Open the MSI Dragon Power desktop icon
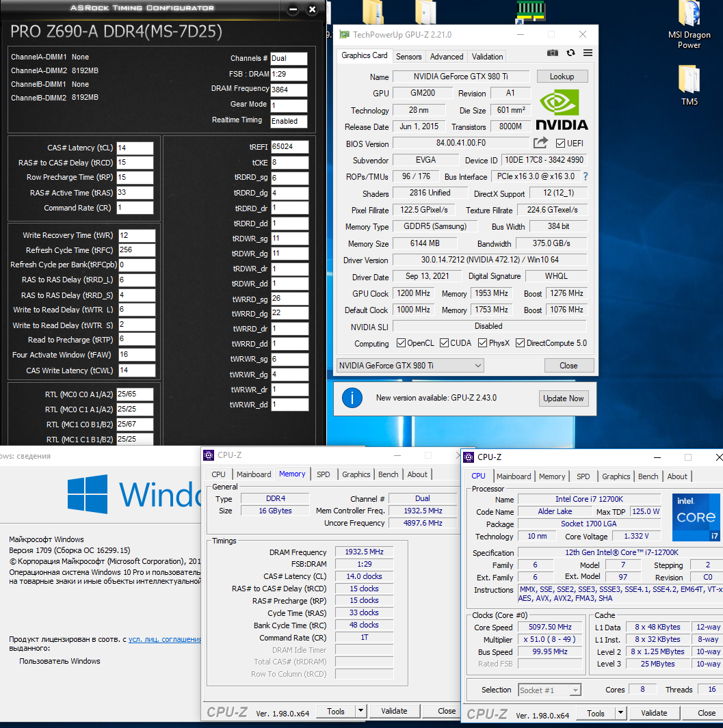The width and height of the screenshot is (723, 728). pos(689,25)
